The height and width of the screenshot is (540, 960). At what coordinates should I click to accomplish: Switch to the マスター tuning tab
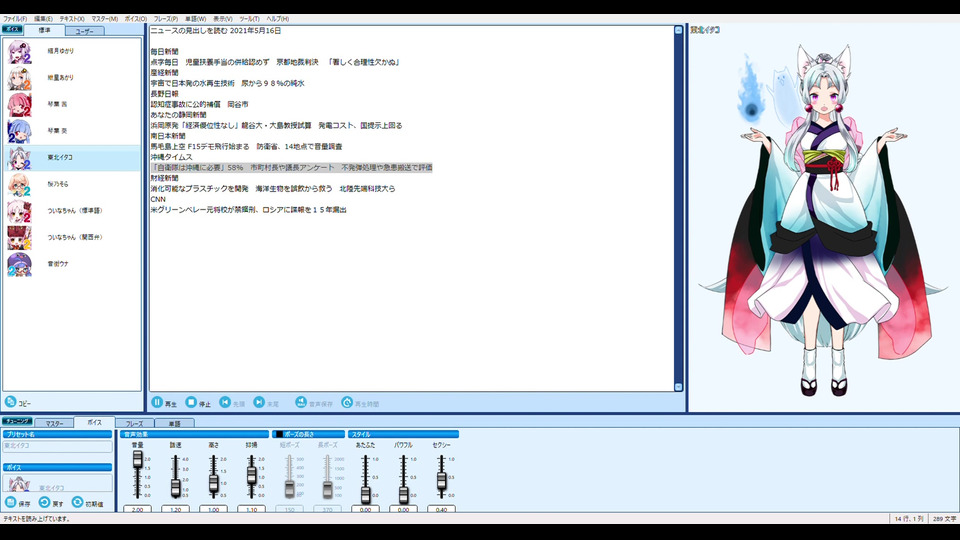pyautogui.click(x=54, y=423)
